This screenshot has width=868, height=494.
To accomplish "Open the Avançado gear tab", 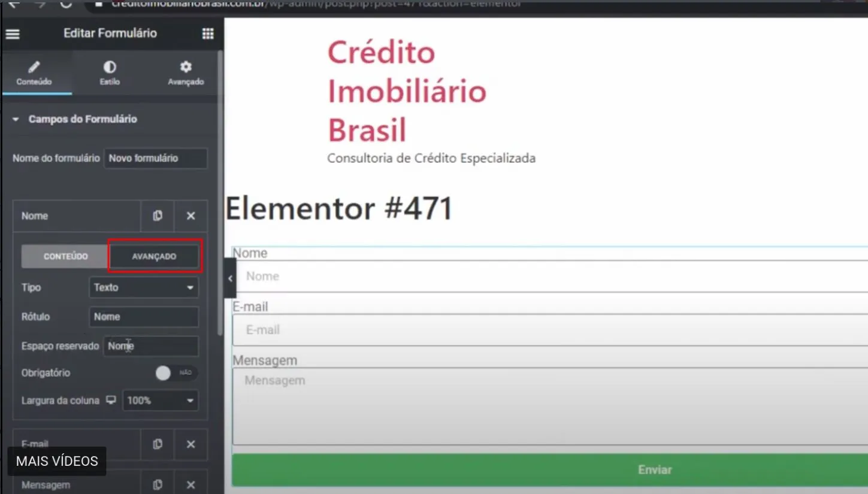I will click(x=186, y=73).
